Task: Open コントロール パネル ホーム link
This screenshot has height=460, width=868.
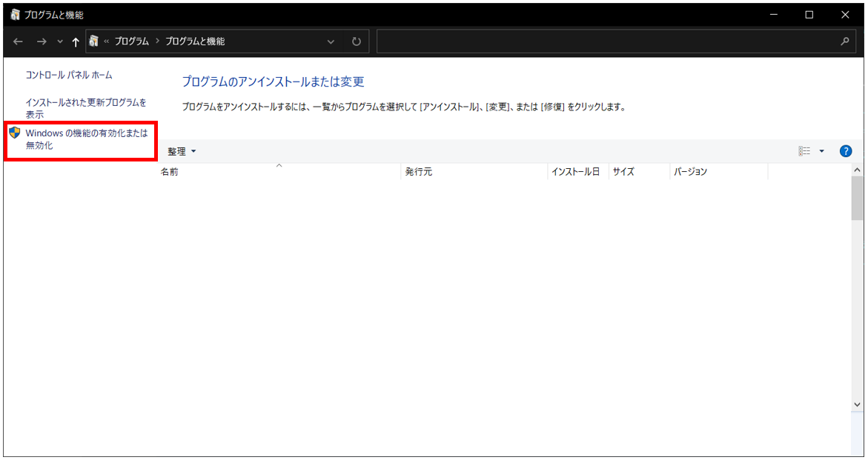Action: point(69,75)
